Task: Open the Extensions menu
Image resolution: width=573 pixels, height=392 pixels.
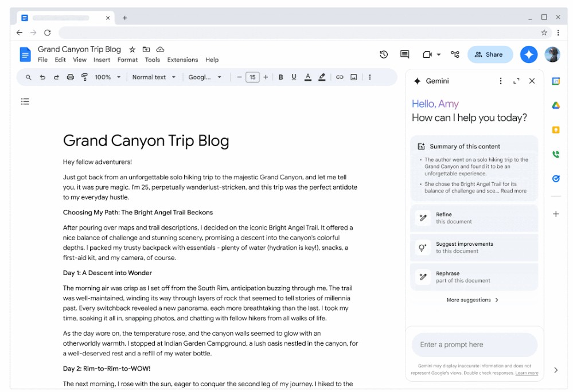Action: 183,60
